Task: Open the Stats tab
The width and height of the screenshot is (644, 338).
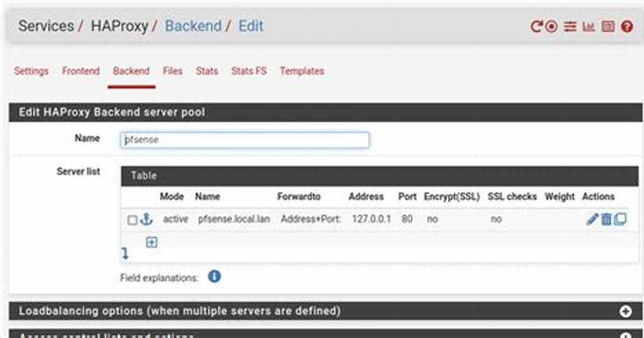Action: tap(207, 71)
